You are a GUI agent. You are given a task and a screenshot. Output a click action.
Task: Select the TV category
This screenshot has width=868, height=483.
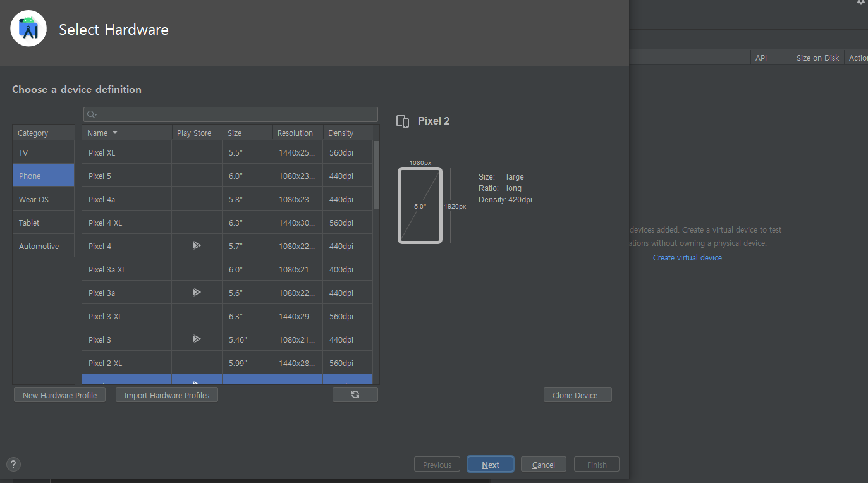(x=44, y=152)
